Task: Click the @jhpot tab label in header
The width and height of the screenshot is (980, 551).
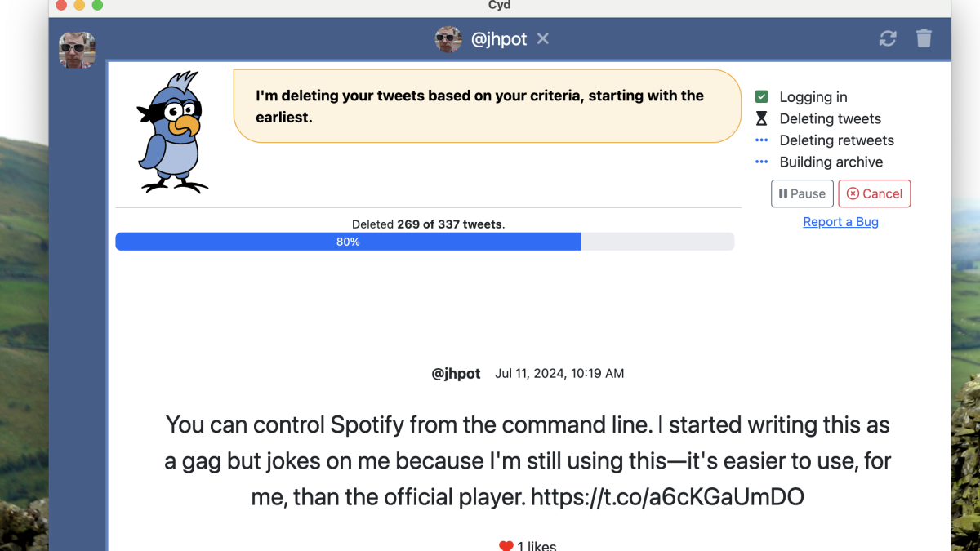Action: point(499,38)
